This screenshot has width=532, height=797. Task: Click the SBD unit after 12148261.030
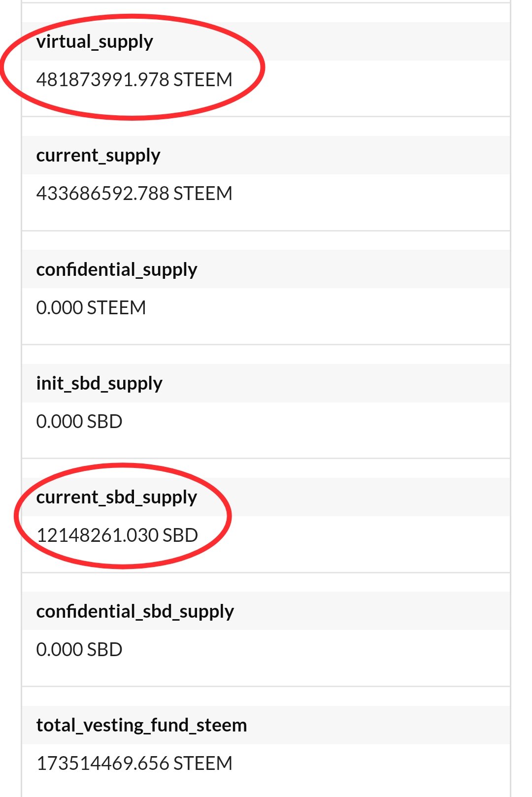[180, 535]
